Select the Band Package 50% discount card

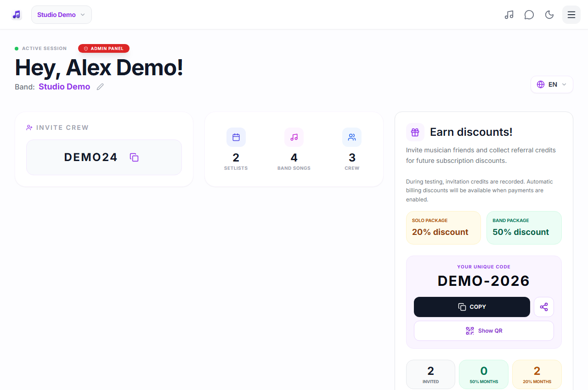coord(524,228)
